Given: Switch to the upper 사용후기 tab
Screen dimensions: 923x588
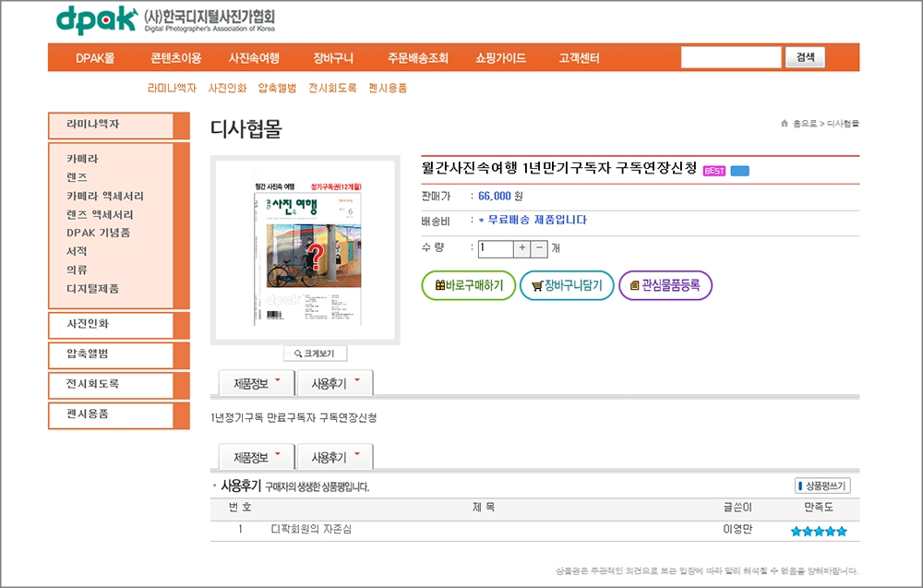Looking at the screenshot, I should [x=335, y=383].
